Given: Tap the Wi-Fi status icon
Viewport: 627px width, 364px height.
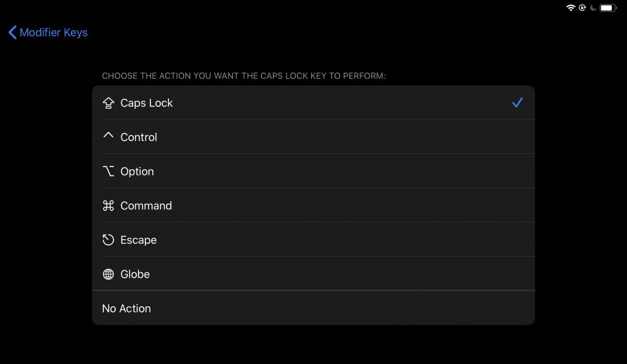Looking at the screenshot, I should (x=571, y=7).
